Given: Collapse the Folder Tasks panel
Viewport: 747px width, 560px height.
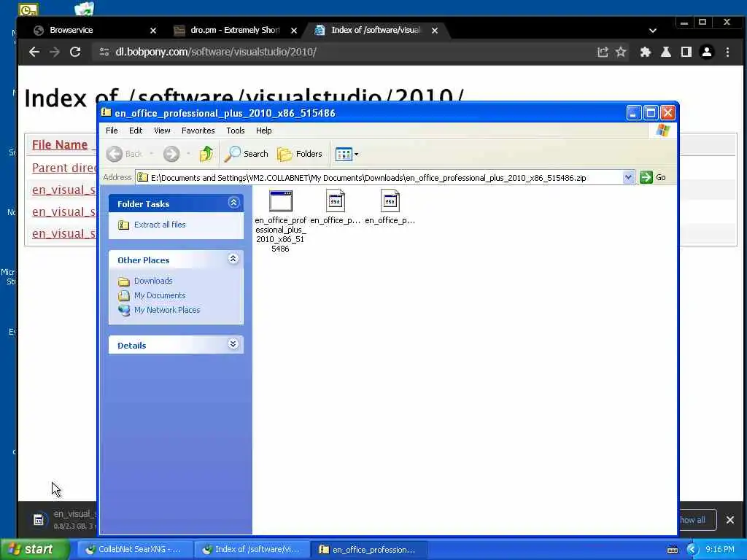Looking at the screenshot, I should (x=233, y=203).
